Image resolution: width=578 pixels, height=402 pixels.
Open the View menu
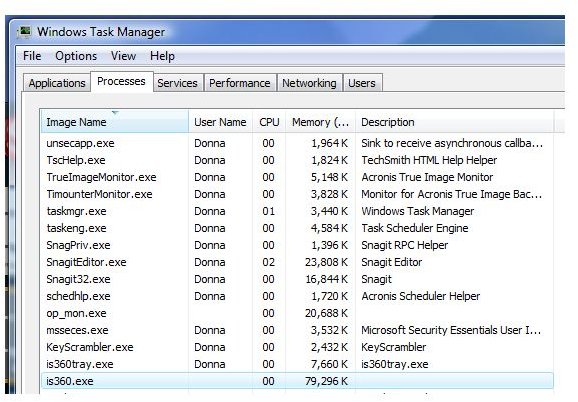(123, 56)
